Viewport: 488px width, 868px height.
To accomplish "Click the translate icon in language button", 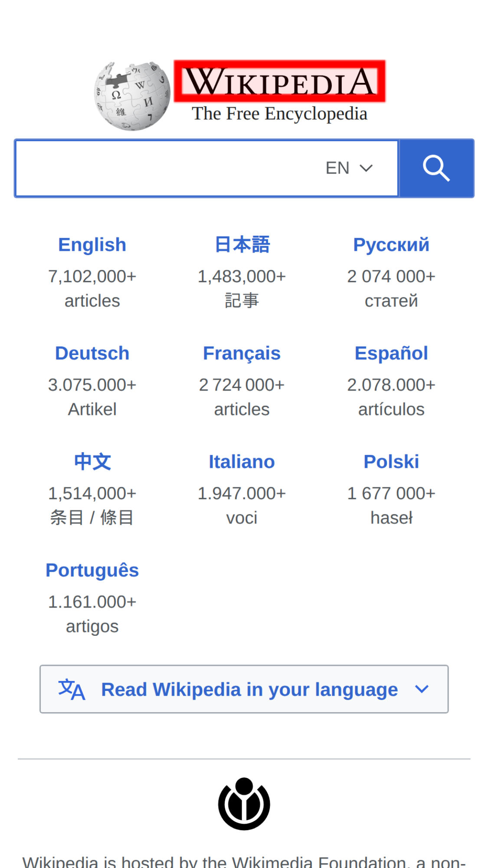I will pyautogui.click(x=72, y=689).
